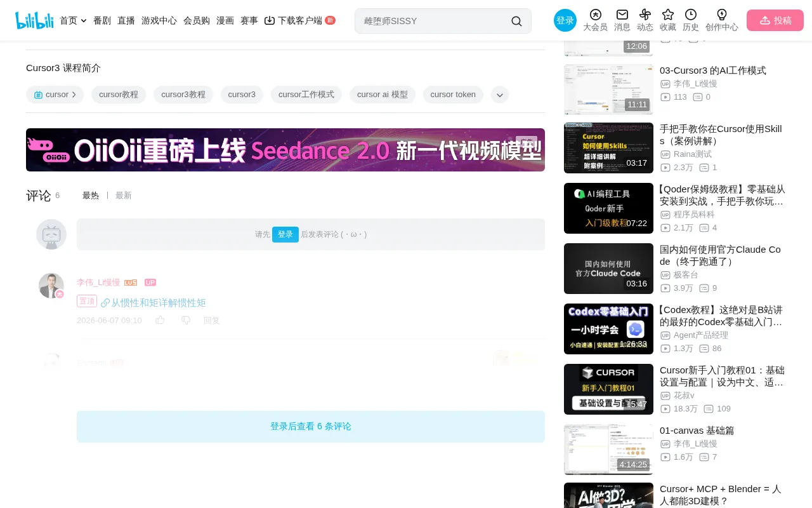Open the 大会员 membership icon
This screenshot has width=812, height=508.
595,15
